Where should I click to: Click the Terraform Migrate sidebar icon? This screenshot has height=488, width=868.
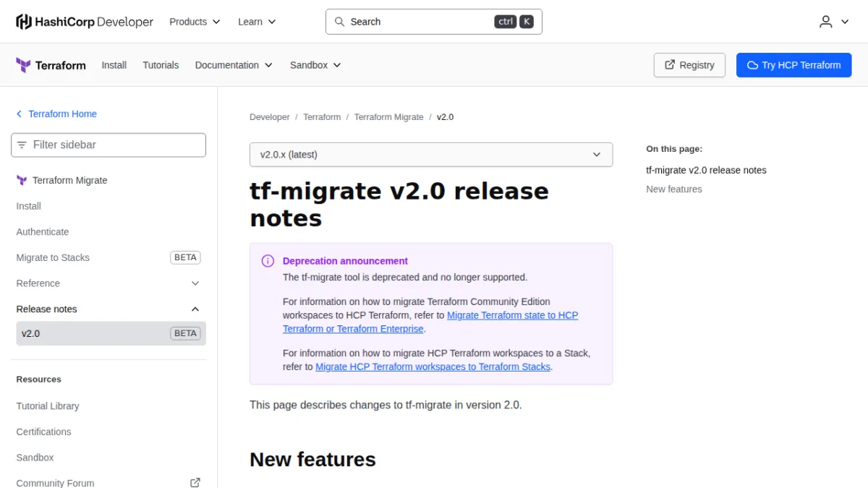click(x=22, y=181)
